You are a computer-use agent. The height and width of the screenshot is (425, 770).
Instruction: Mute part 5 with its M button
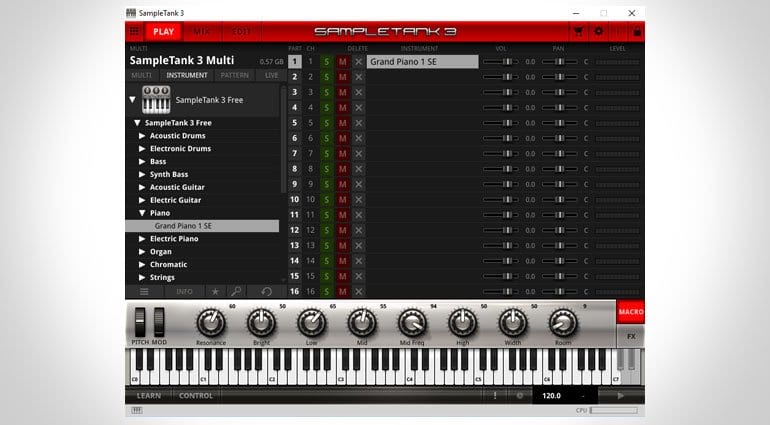coord(343,123)
